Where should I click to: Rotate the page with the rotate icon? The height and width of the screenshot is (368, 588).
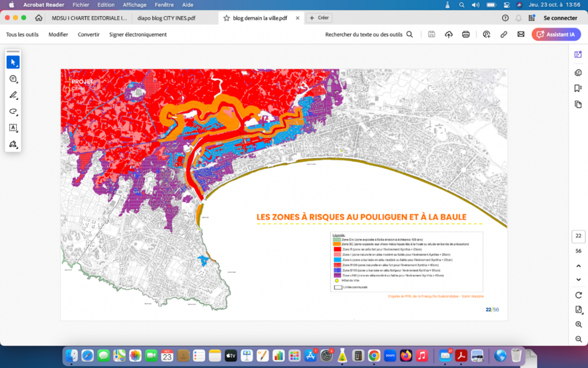(x=579, y=295)
